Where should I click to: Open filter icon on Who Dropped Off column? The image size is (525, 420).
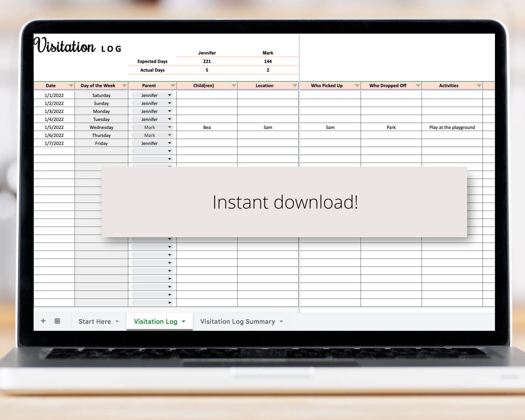coord(418,86)
